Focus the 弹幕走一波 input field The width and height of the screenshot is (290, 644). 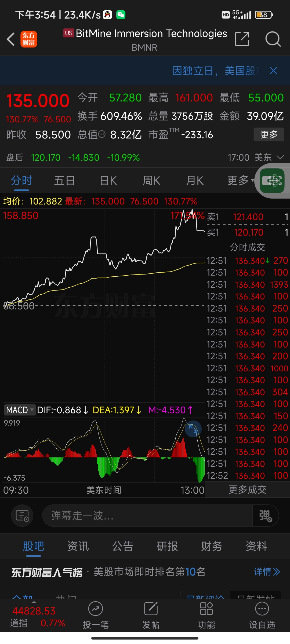click(x=147, y=515)
